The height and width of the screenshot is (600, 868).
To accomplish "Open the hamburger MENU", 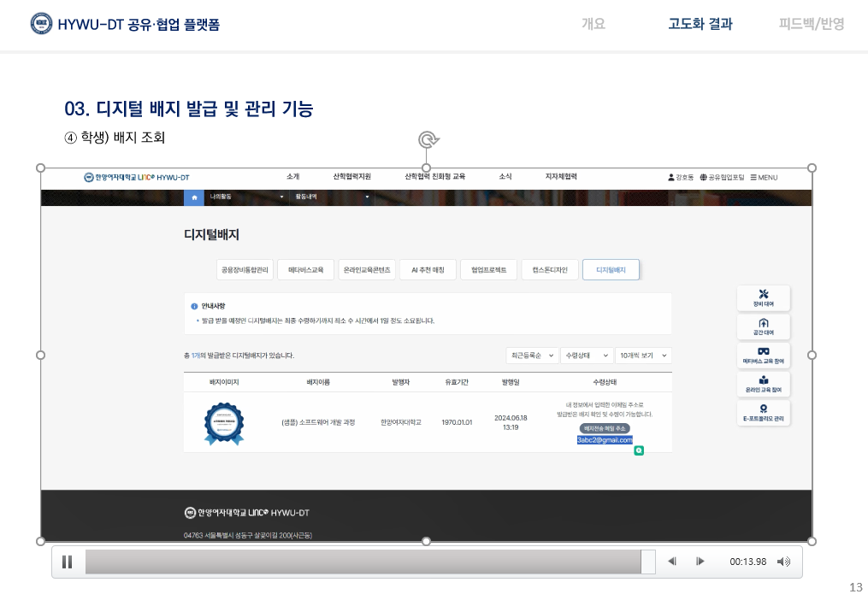I will pyautogui.click(x=764, y=178).
